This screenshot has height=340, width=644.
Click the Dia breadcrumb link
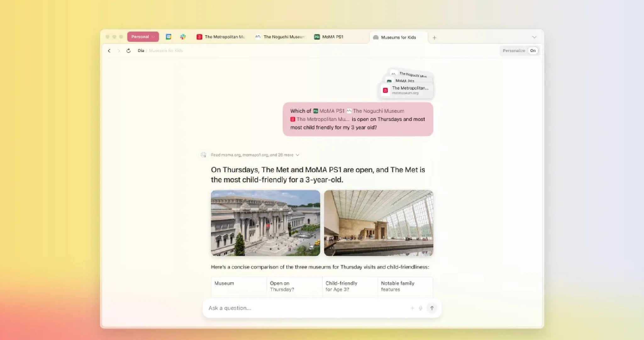pyautogui.click(x=141, y=51)
